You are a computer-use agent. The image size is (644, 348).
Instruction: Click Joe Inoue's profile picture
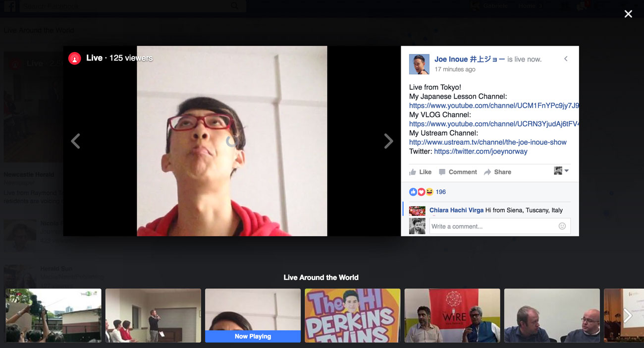pyautogui.click(x=419, y=64)
